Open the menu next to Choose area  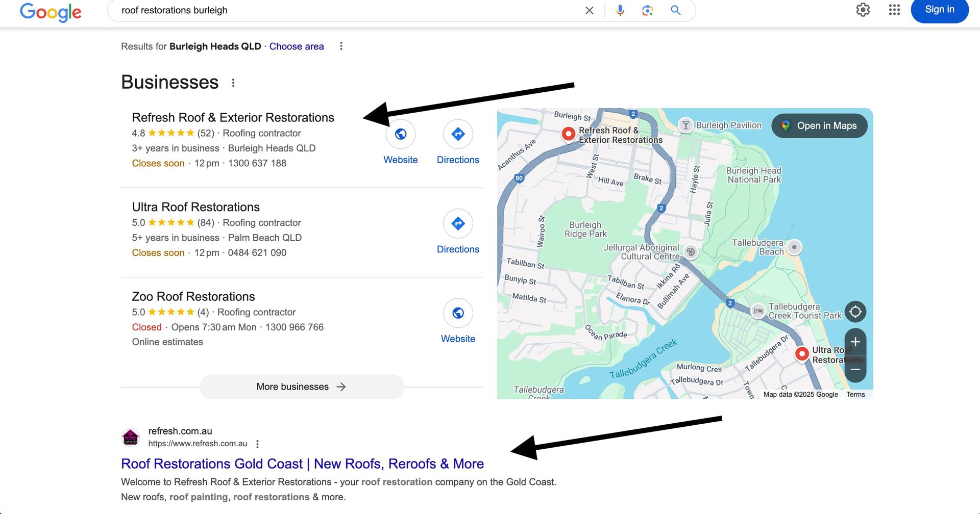click(341, 46)
